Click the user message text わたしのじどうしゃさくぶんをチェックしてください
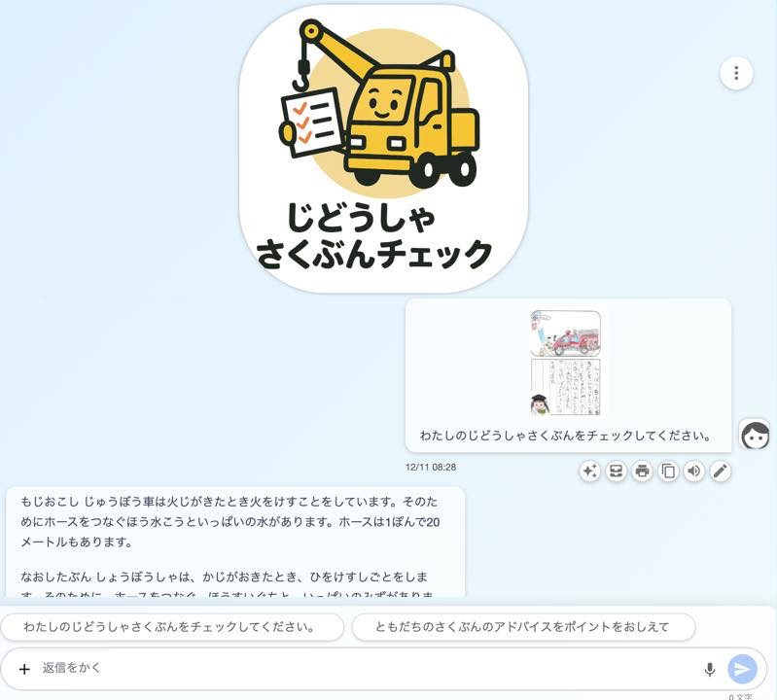 [x=566, y=436]
